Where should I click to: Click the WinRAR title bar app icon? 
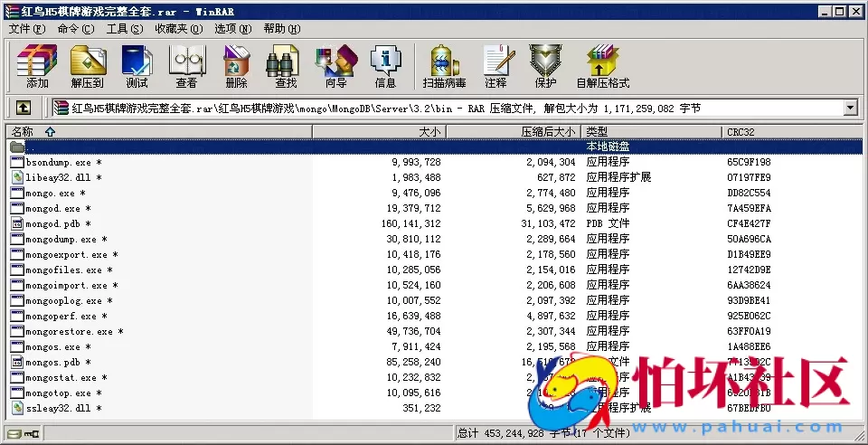[x=12, y=11]
